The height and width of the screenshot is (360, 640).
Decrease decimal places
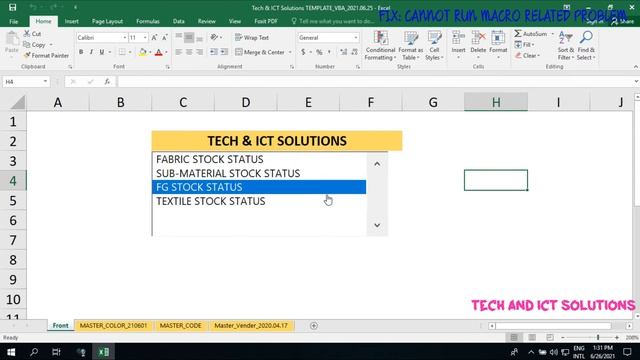tap(354, 52)
